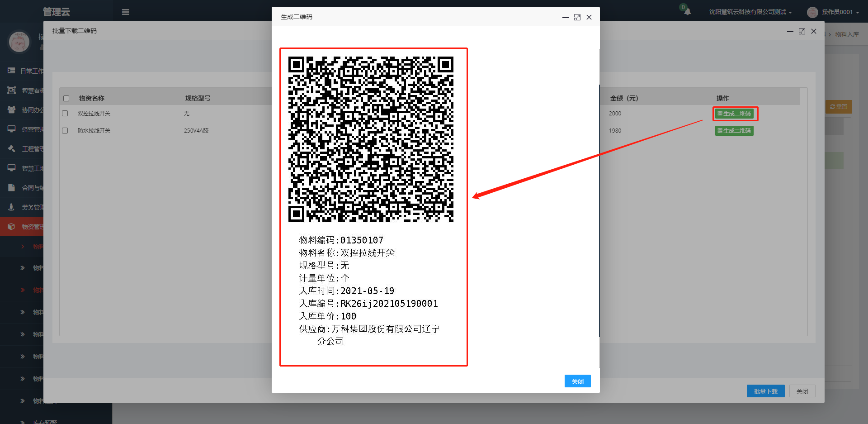Screen dimensions: 868x424
Task: Open 经营管理 sidebar menu
Action: click(x=26, y=129)
